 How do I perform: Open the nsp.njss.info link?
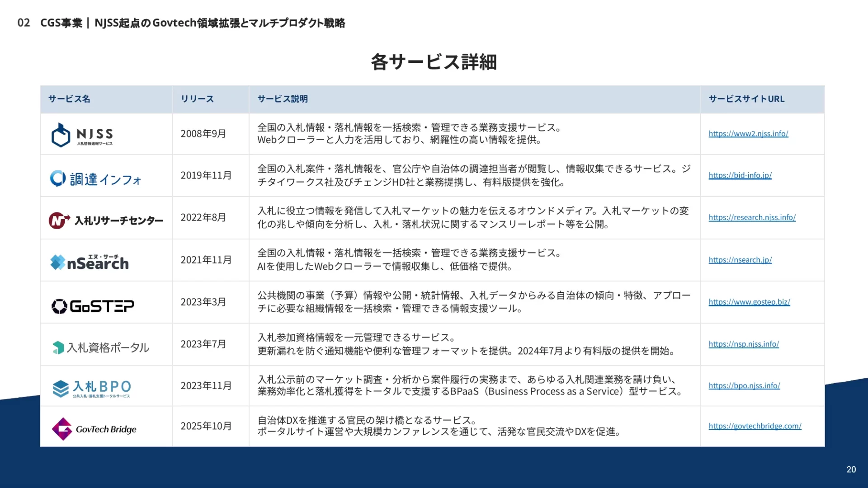click(x=744, y=344)
